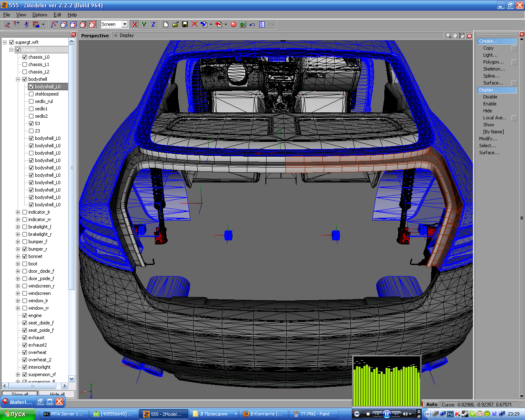
Task: Open the Screen coordinate system dropdown
Action: [125, 24]
